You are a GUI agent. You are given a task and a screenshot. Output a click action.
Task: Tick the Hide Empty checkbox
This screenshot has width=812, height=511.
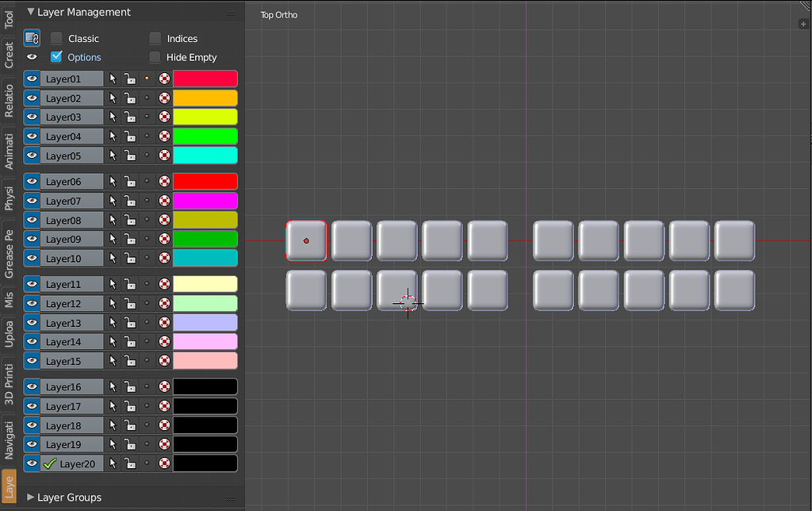(155, 57)
